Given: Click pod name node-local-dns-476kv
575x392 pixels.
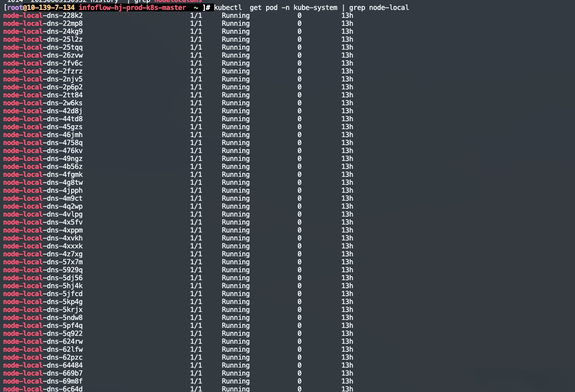Looking at the screenshot, I should click(43, 151).
